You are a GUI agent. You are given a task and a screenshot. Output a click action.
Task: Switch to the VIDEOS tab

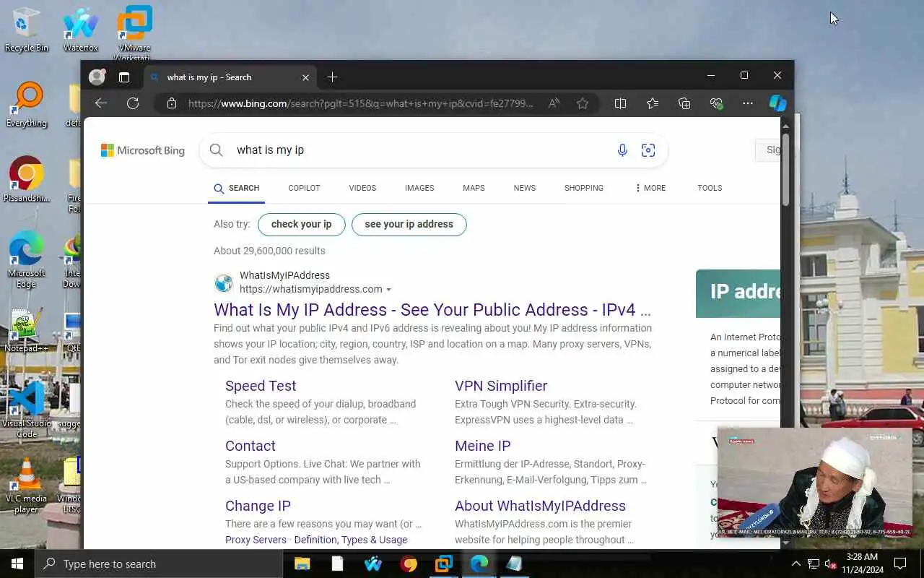(362, 188)
